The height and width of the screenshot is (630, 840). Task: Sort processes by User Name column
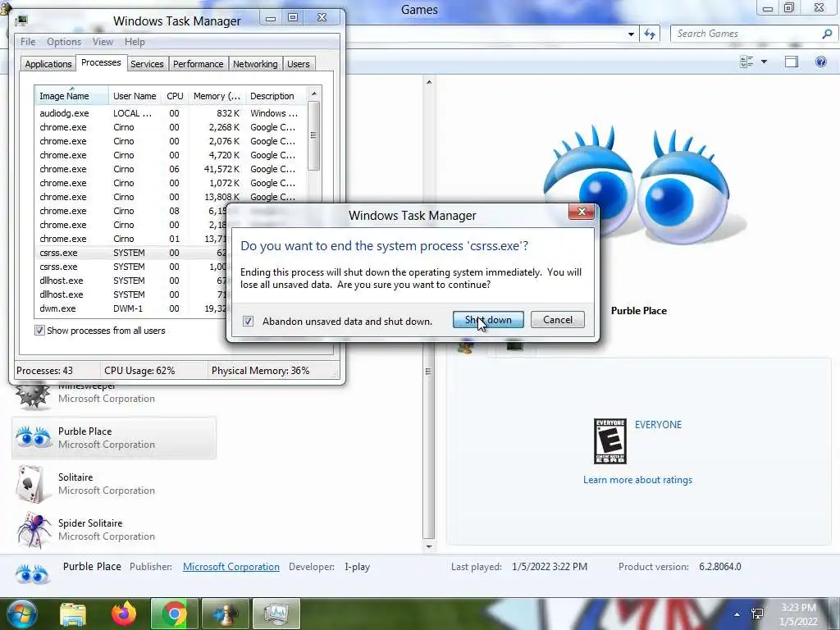click(x=135, y=96)
